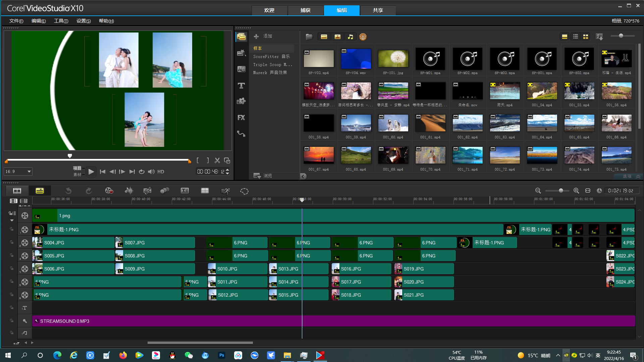Collapse the library folder panel arrow
Screen dimensions: 644x362
pos(303,176)
